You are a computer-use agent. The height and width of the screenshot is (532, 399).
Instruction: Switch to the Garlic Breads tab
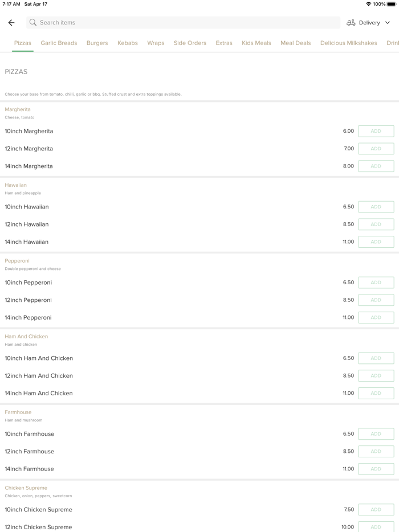(x=59, y=43)
